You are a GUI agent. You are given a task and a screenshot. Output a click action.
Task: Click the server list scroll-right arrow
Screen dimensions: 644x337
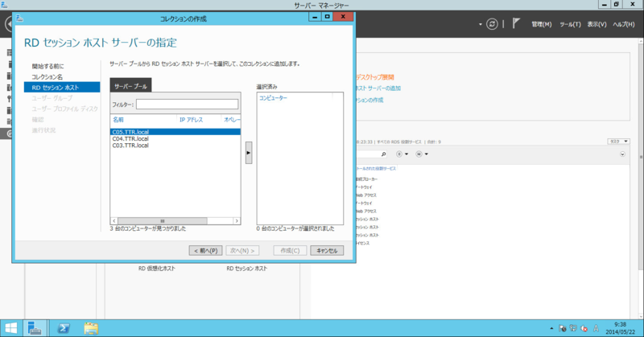click(x=237, y=221)
